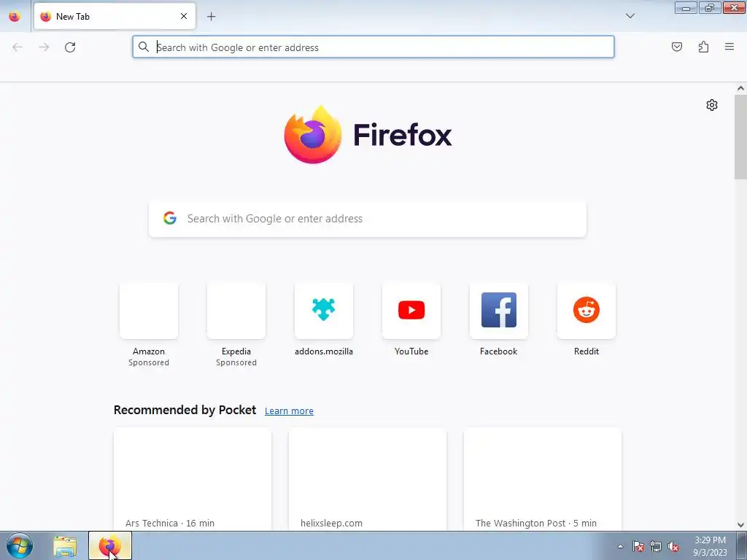Click the address bar magnifier icon
Screen dimensions: 747x560
pos(144,47)
